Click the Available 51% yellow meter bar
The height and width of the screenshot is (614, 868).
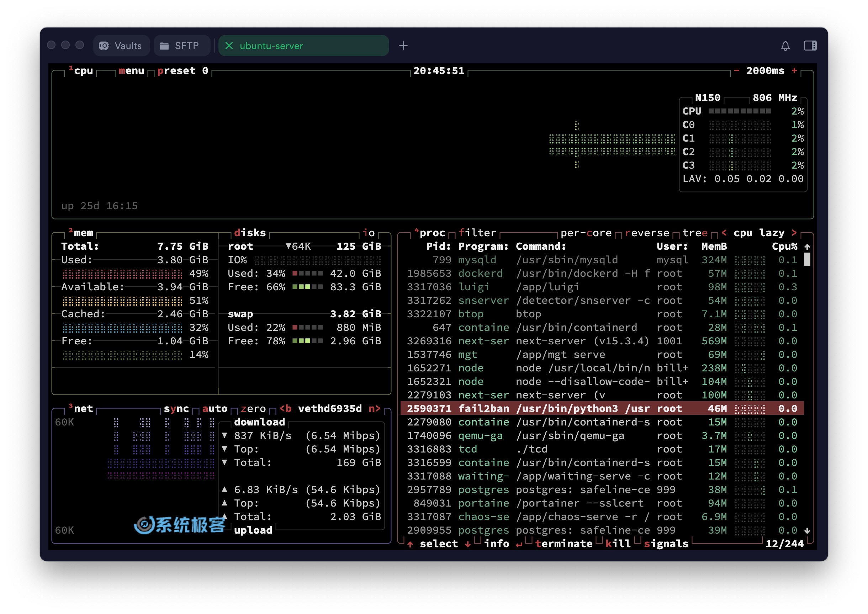coord(122,301)
